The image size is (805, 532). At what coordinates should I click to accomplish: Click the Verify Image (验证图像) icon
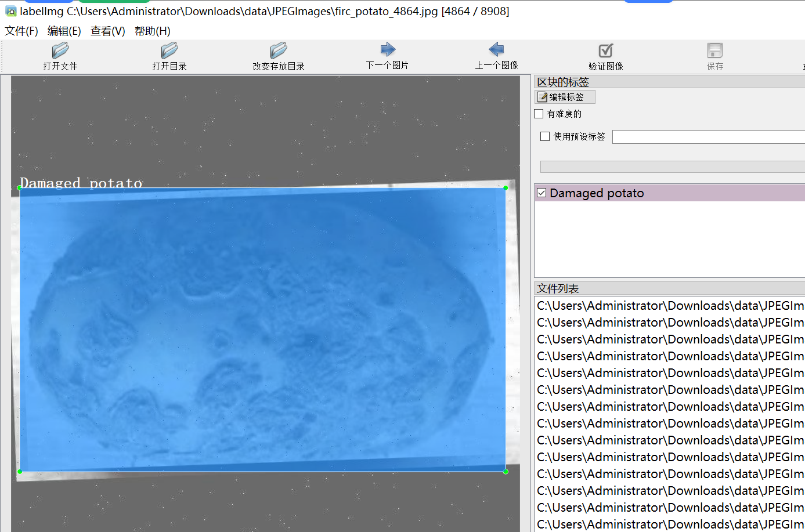click(x=605, y=50)
